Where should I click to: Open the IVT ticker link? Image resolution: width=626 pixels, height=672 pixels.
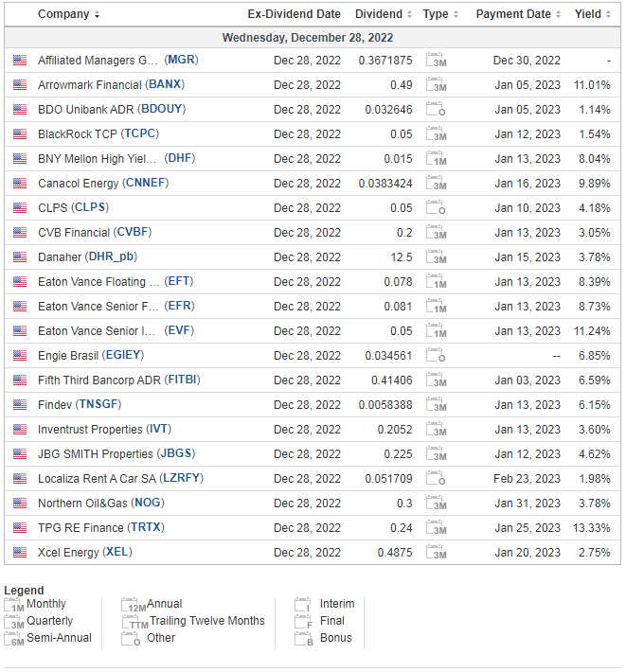pyautogui.click(x=159, y=429)
